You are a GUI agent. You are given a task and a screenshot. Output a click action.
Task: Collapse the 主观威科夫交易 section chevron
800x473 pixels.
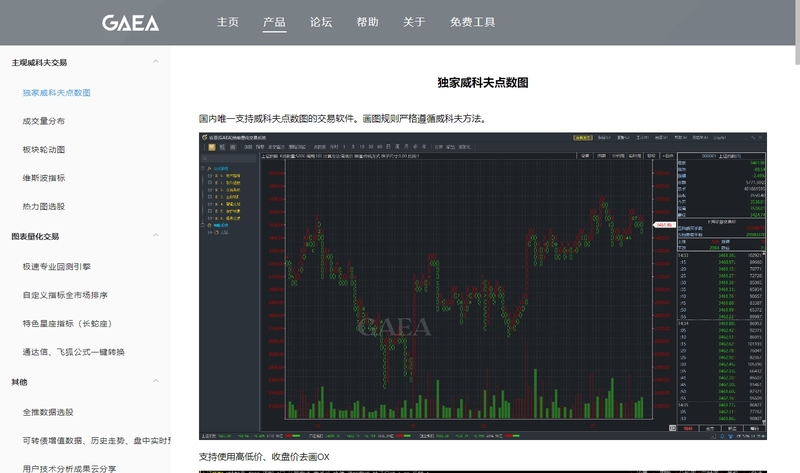[156, 62]
